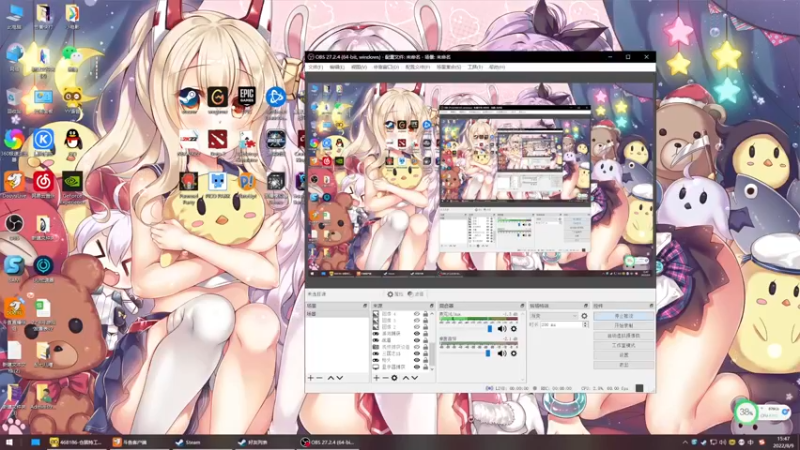The height and width of the screenshot is (450, 800).
Task: Pop out the Sources dock panel
Action: pyautogui.click(x=431, y=306)
